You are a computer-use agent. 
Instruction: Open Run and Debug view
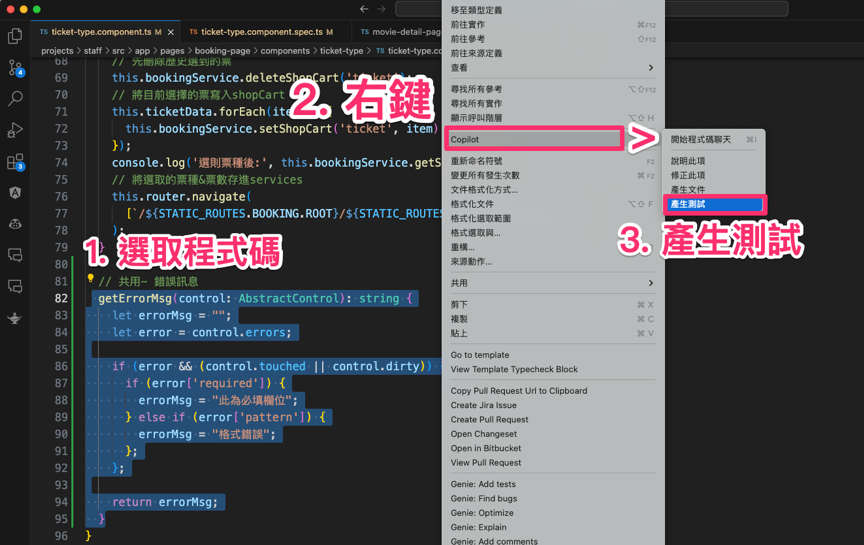[15, 130]
